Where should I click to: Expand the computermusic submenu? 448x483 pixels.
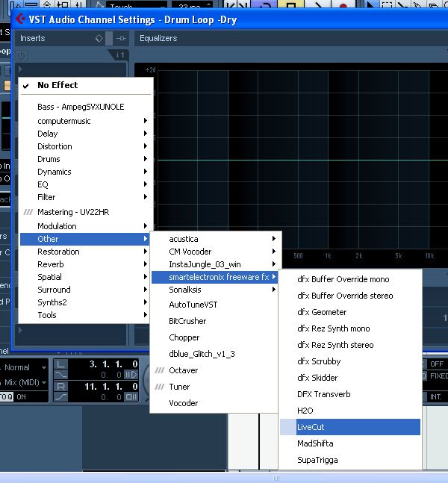(x=86, y=121)
